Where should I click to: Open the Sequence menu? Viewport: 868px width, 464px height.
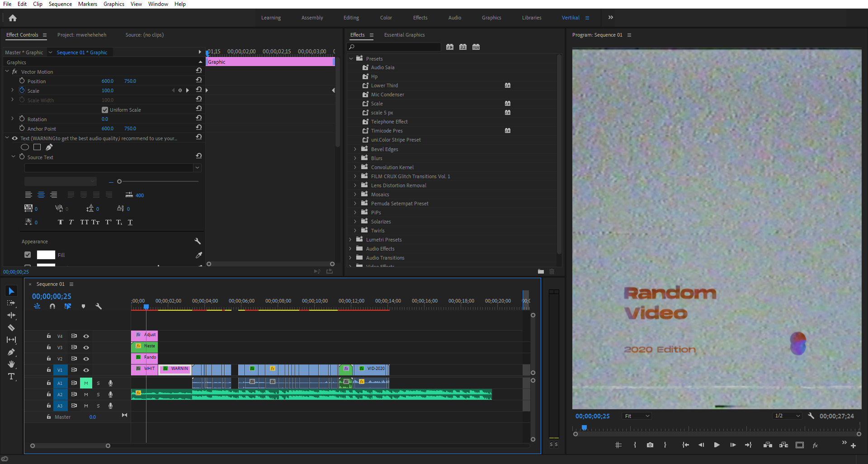pyautogui.click(x=60, y=4)
